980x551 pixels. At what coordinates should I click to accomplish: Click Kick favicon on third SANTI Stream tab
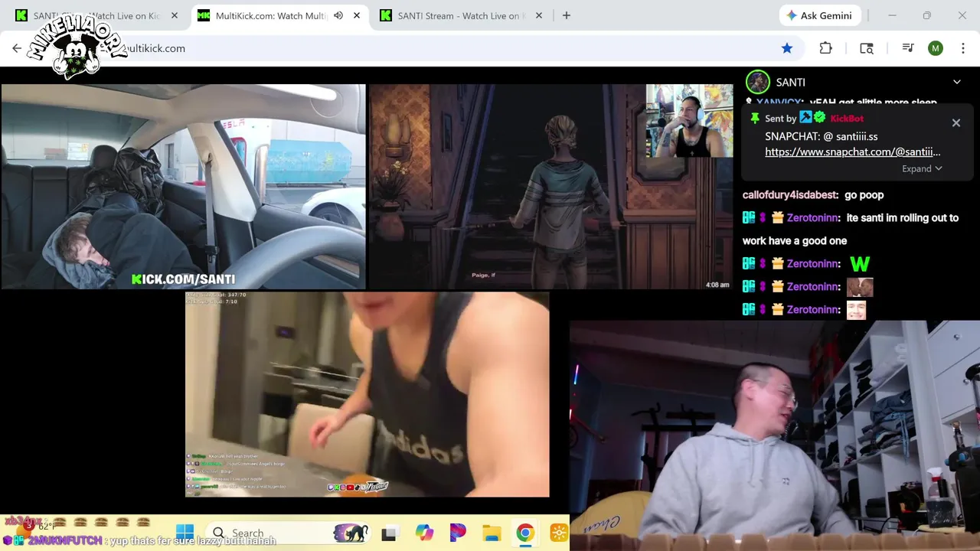pos(386,15)
